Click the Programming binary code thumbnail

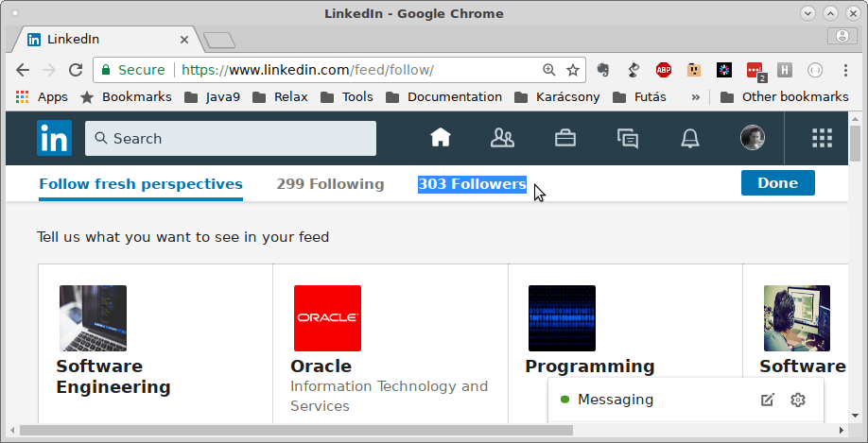point(562,318)
